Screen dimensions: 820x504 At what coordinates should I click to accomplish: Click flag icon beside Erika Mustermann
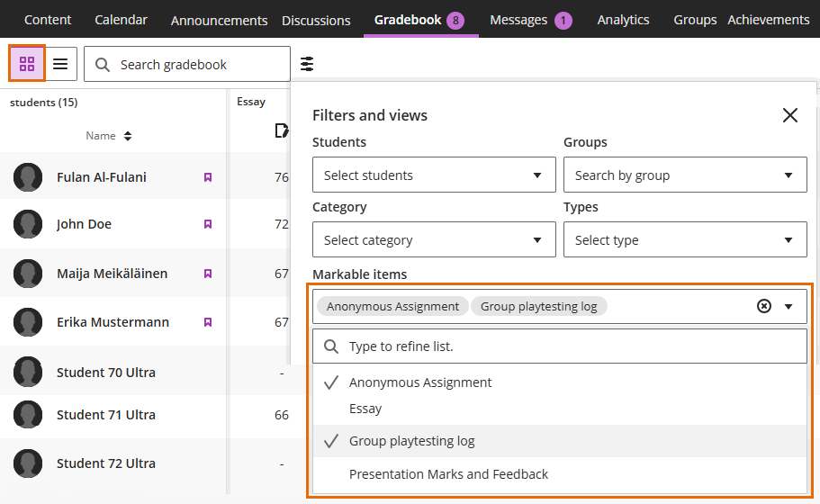pos(208,322)
